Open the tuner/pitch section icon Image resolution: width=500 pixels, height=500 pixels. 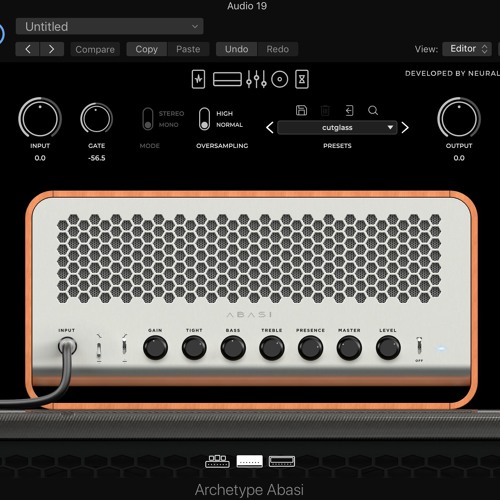click(198, 79)
